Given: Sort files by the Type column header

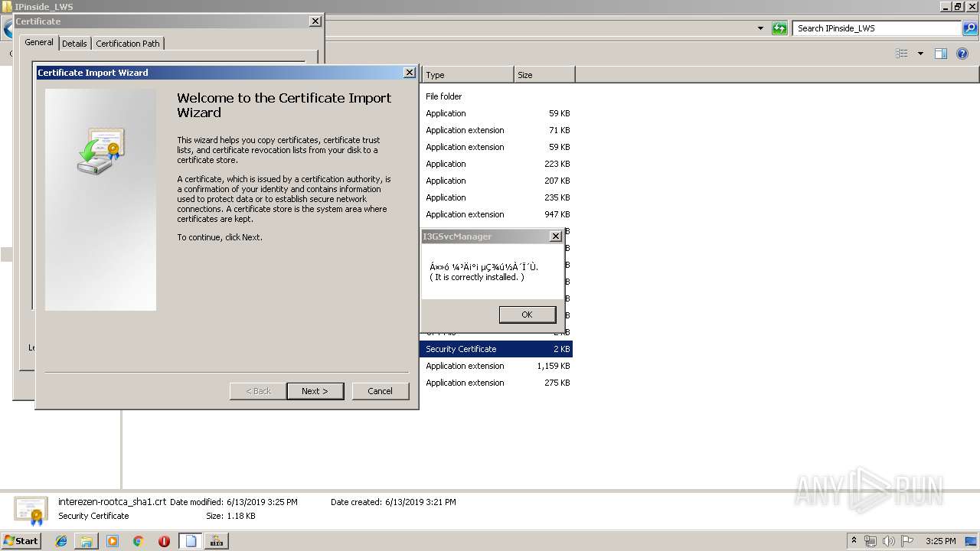Looking at the screenshot, I should pyautogui.click(x=467, y=75).
